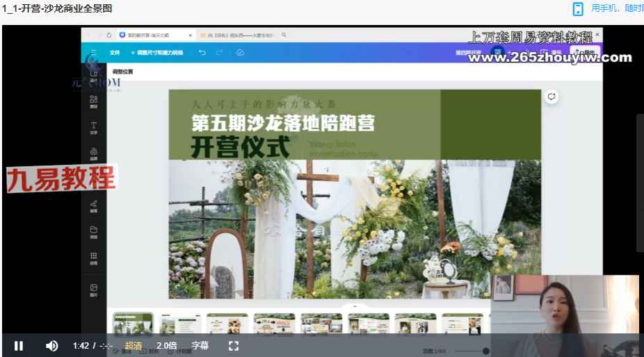Screen dimensions: 644x357
Task: Change the 2.0倍 playback speed
Action: (x=166, y=345)
